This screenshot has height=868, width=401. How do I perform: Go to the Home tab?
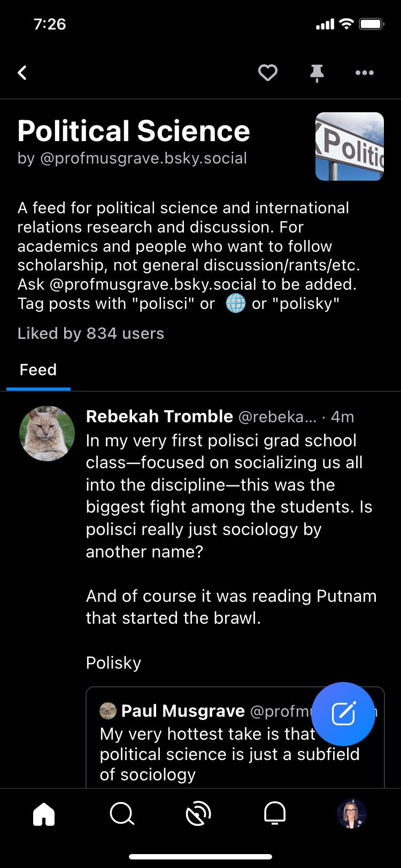pos(44,815)
